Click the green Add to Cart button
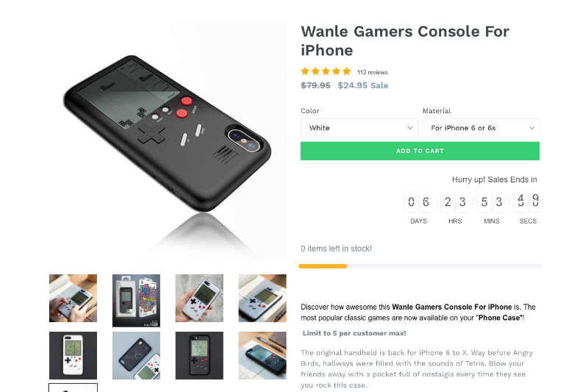Image resolution: width=588 pixels, height=392 pixels. pyautogui.click(x=420, y=151)
